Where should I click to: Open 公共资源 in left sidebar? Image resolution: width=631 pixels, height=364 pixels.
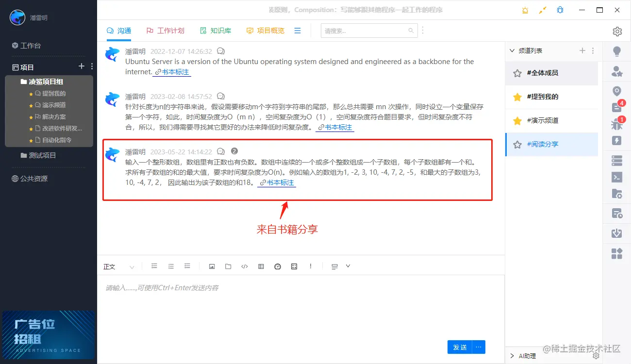(x=30, y=179)
